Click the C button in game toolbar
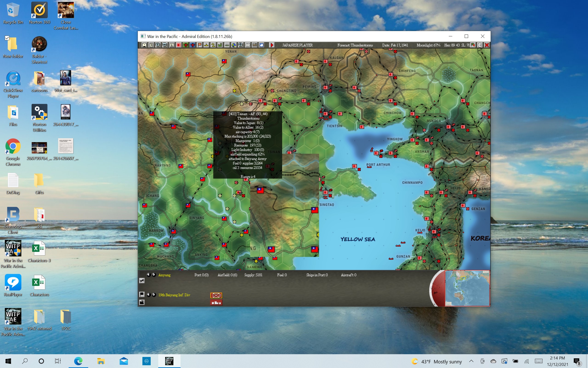 point(480,45)
